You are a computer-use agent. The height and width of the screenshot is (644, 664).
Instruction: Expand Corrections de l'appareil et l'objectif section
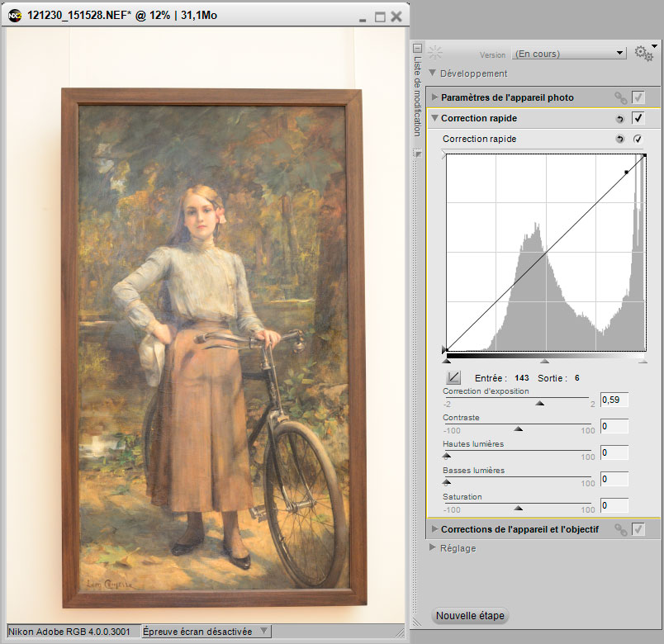coord(434,529)
